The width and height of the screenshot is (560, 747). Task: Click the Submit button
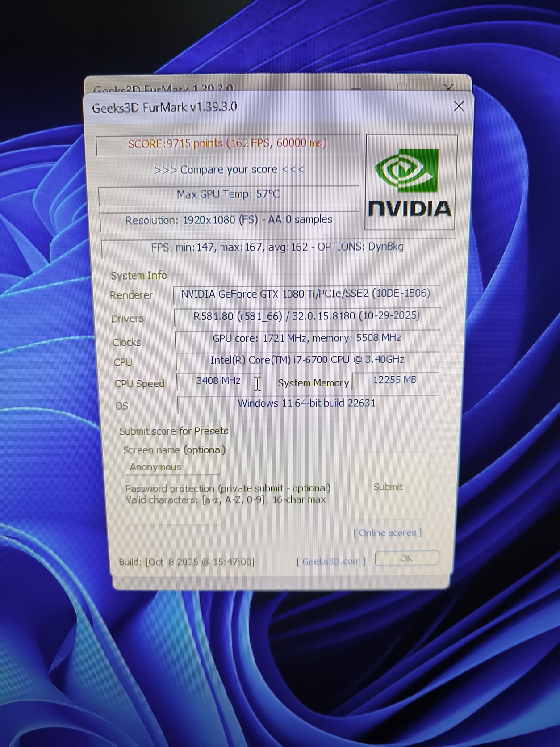[x=388, y=486]
